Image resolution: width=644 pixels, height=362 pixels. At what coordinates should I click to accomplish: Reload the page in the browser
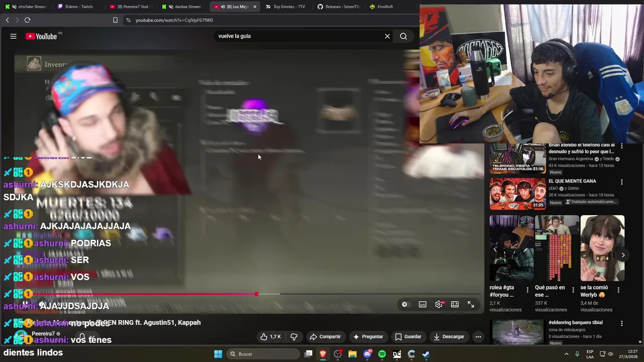point(27,20)
